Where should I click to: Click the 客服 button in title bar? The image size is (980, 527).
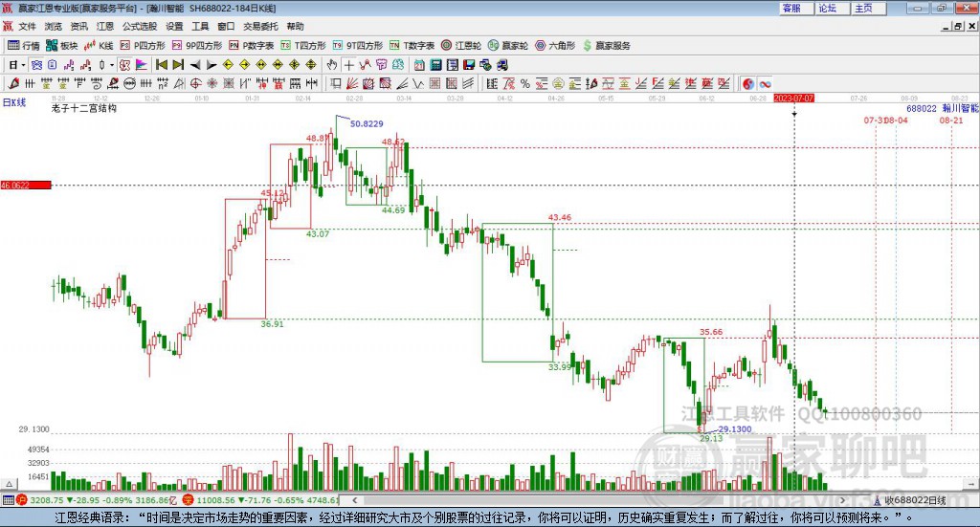click(x=795, y=8)
